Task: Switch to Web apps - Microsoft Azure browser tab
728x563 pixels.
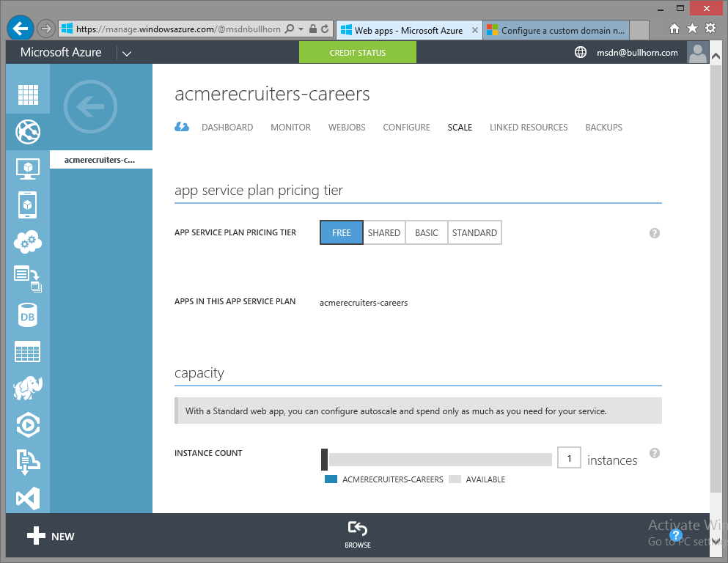Action: coord(408,30)
